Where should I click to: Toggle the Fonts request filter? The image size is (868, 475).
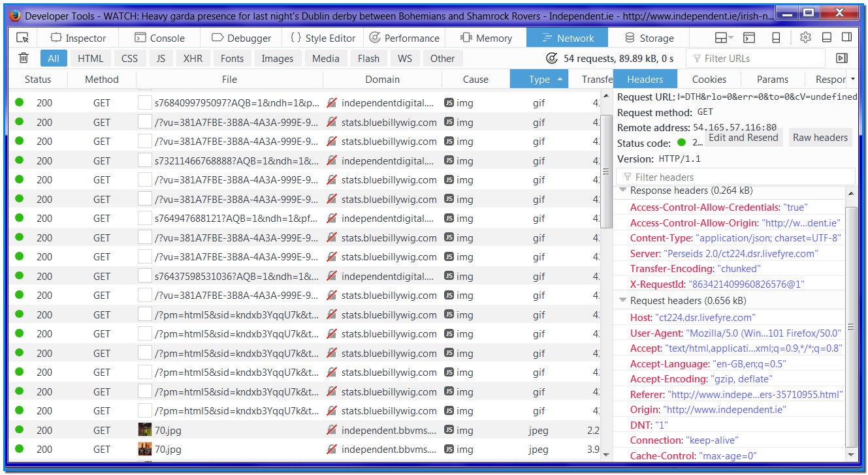[x=233, y=58]
